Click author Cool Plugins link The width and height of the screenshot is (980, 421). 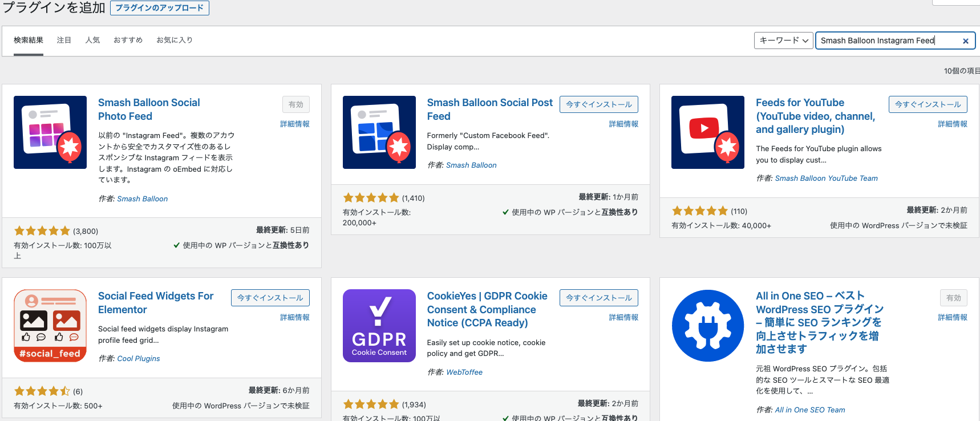coord(138,359)
